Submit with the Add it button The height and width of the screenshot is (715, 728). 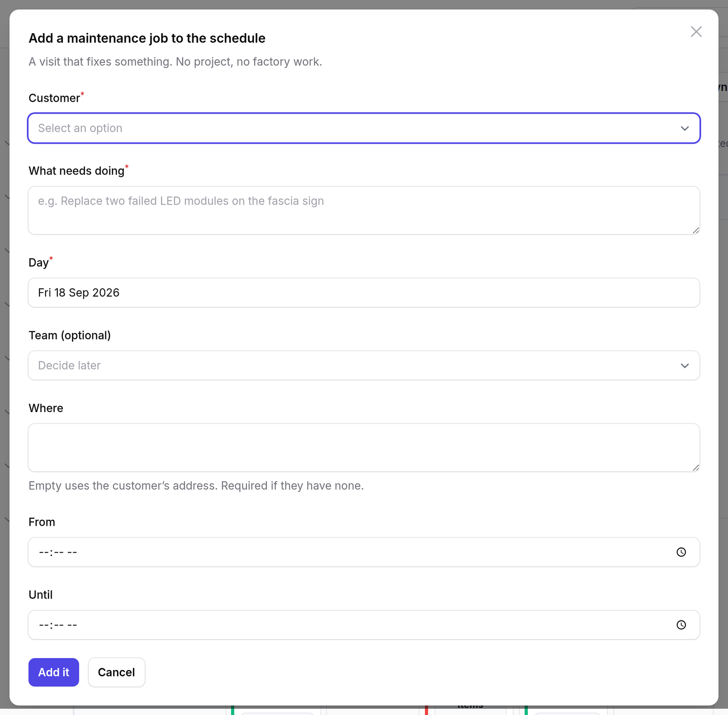[x=54, y=672]
